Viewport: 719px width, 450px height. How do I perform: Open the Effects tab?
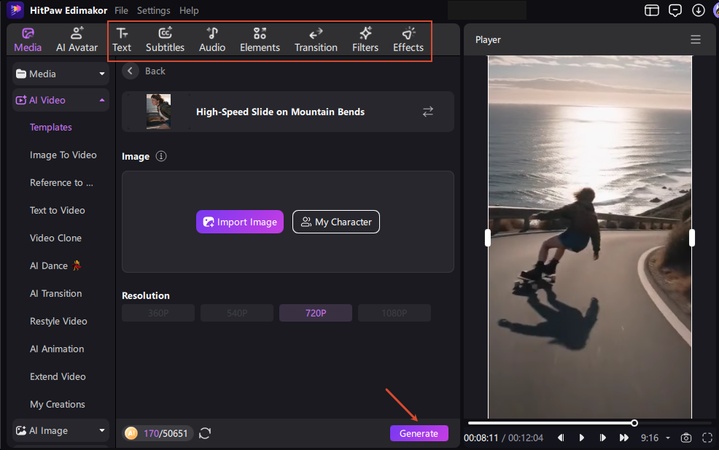[x=408, y=40]
